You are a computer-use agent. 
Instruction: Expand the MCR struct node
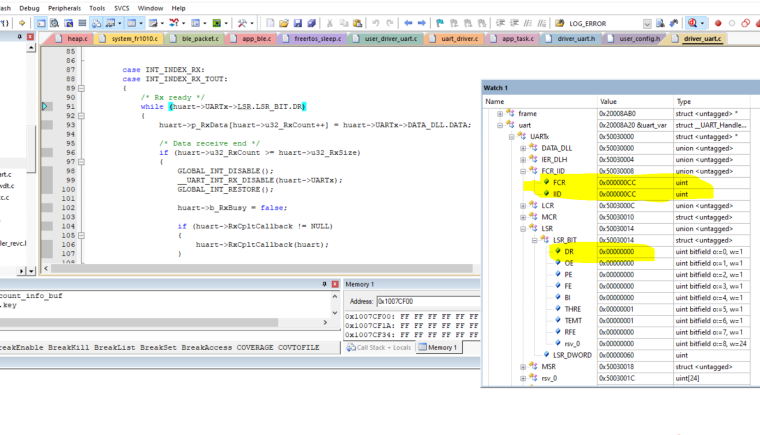pos(522,217)
